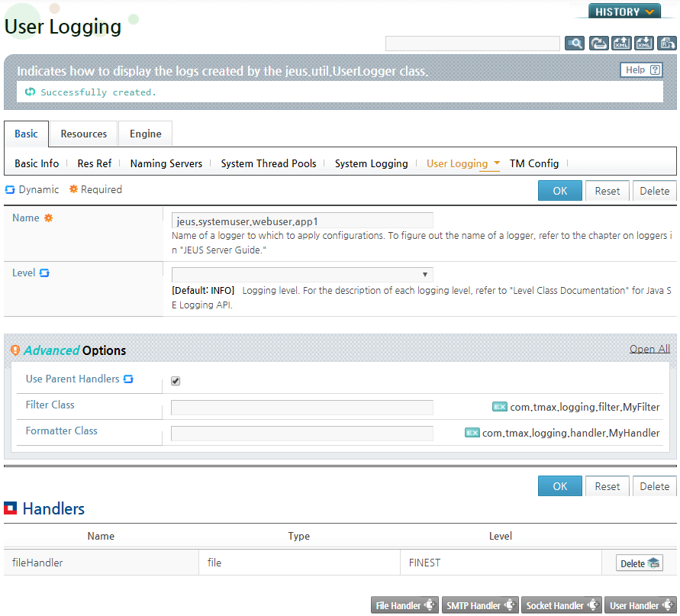Click the refresh/reload toolbar icon

598,44
